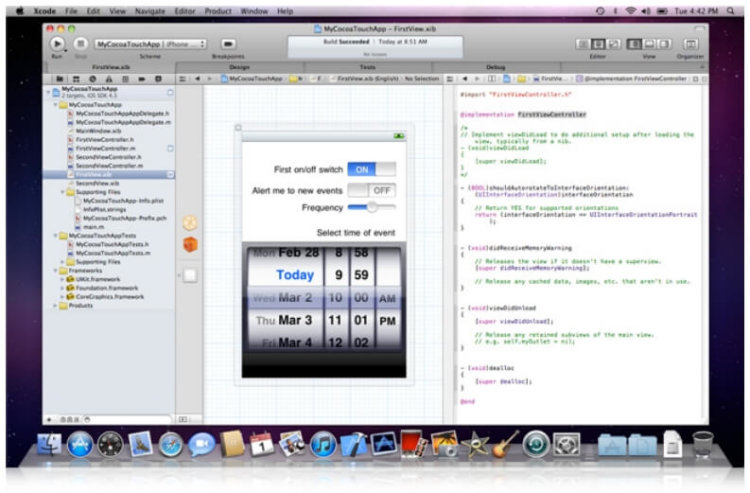Screen dimensions: 750x493
Task: Switch to the Design tab
Action: [240, 67]
